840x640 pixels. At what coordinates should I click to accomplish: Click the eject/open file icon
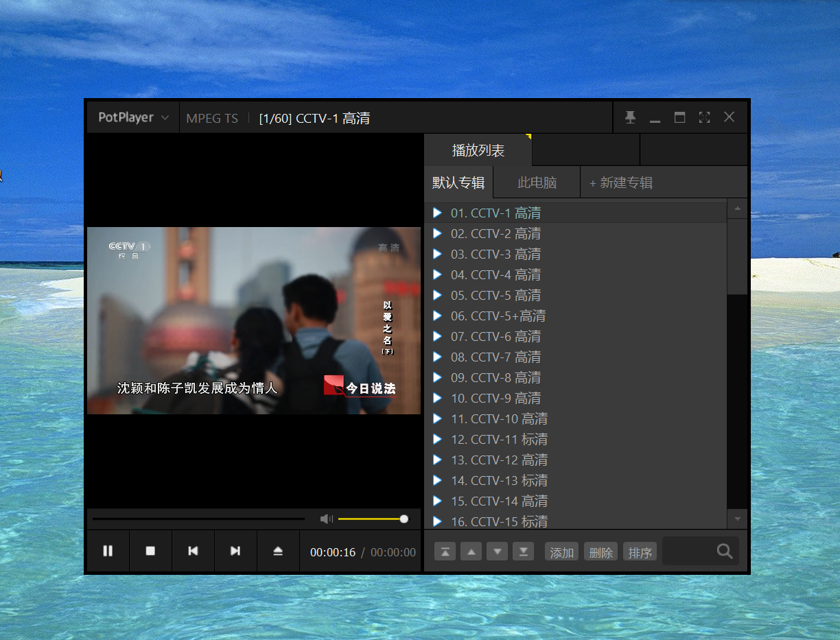pos(278,551)
